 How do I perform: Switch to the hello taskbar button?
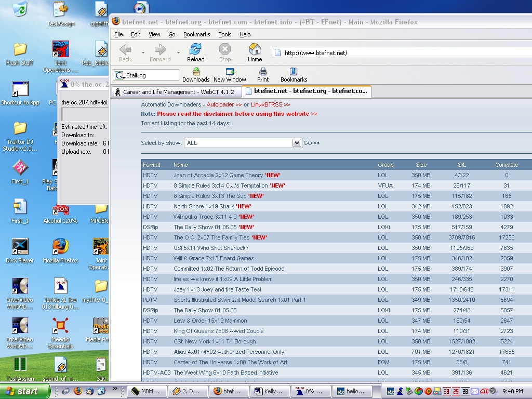click(352, 391)
